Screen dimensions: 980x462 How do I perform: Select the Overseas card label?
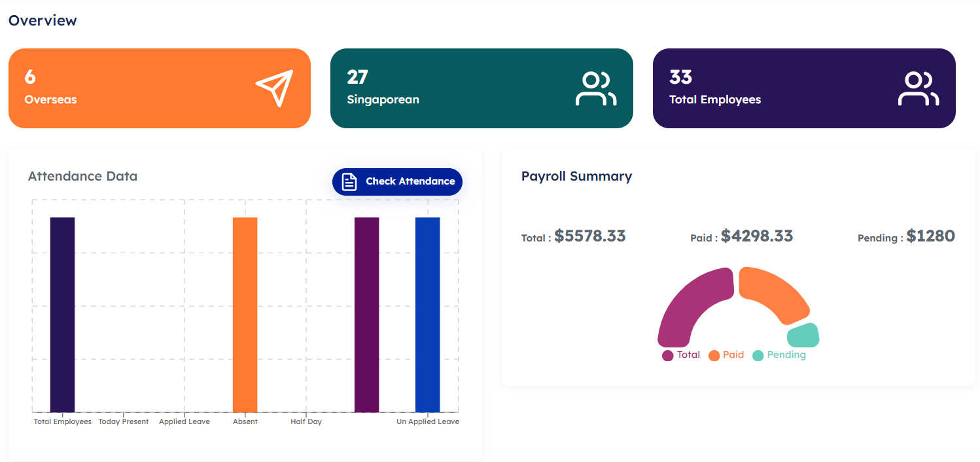pos(50,100)
